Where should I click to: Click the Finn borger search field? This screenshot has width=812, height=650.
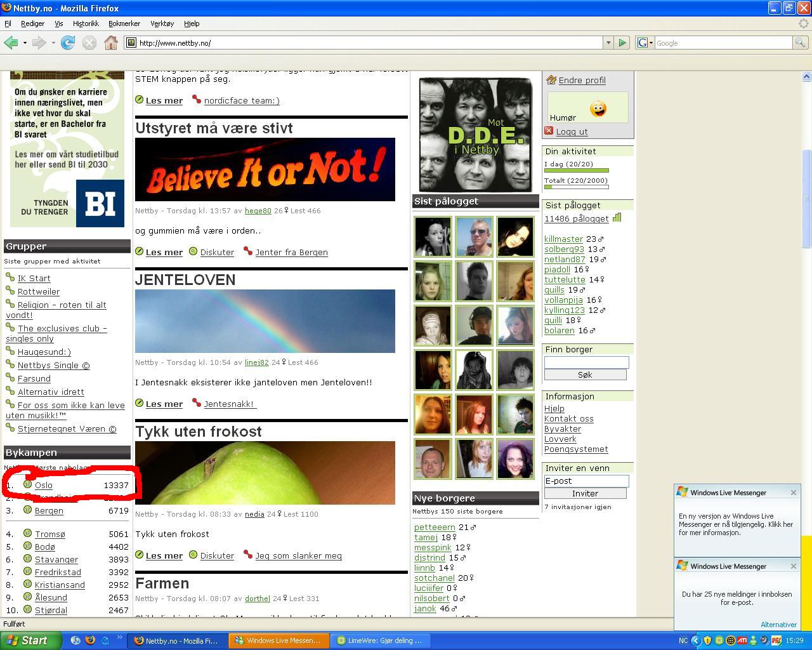(586, 362)
